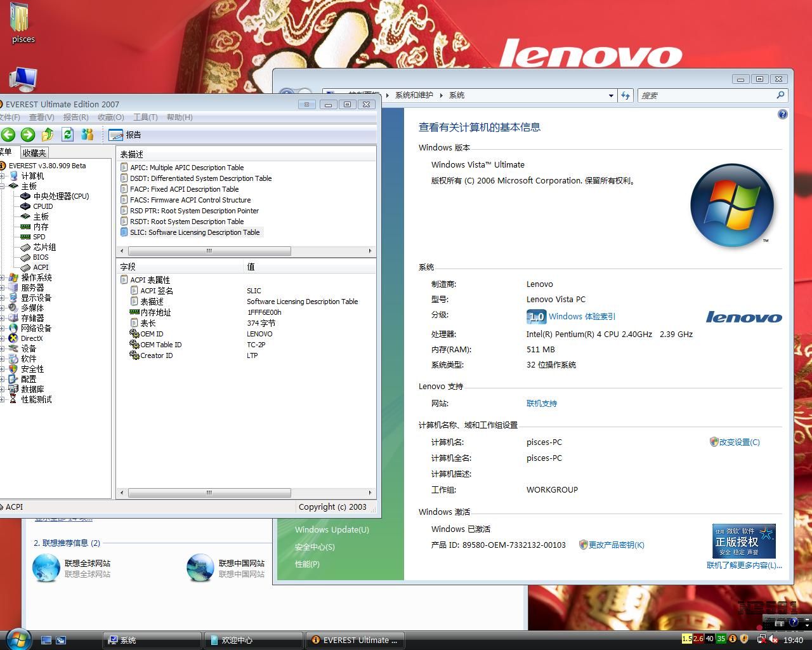Screen dimensions: 812x650
Task: Select the BIOS item in tree
Action: point(41,257)
